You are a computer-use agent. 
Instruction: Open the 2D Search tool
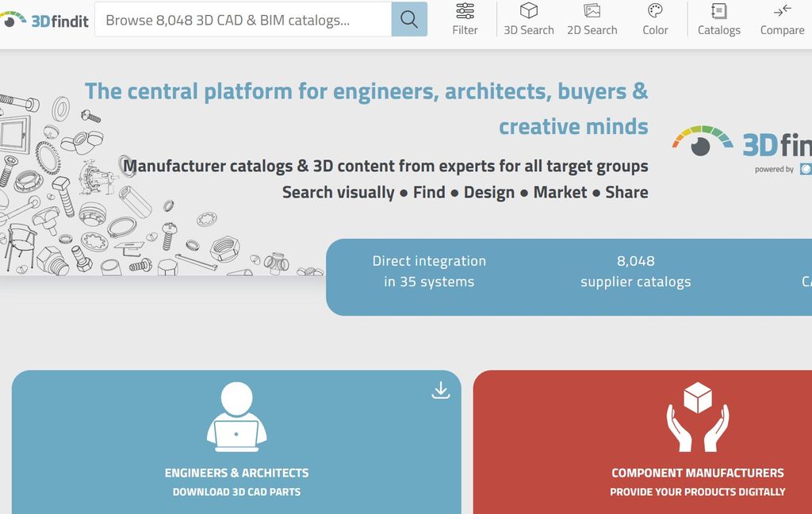[592, 19]
